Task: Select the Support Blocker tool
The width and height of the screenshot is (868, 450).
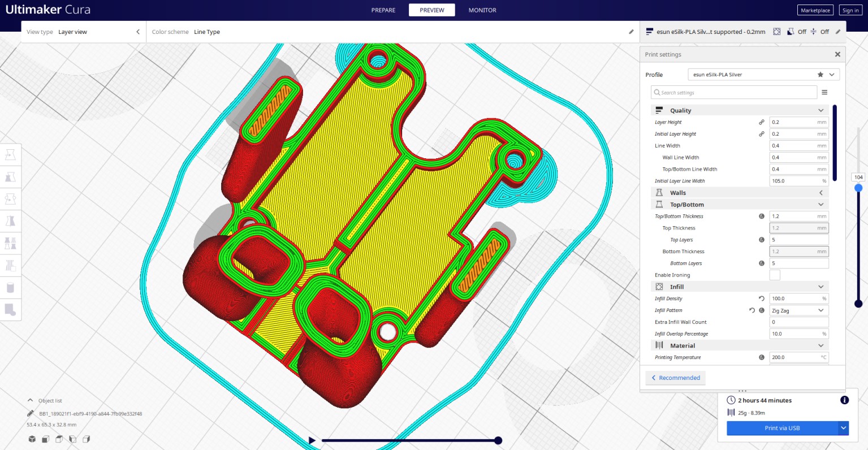Action: pos(10,265)
